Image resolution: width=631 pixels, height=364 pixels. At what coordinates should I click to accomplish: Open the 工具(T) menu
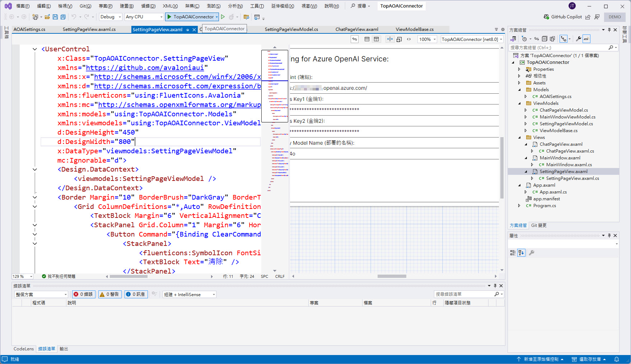coord(257,6)
